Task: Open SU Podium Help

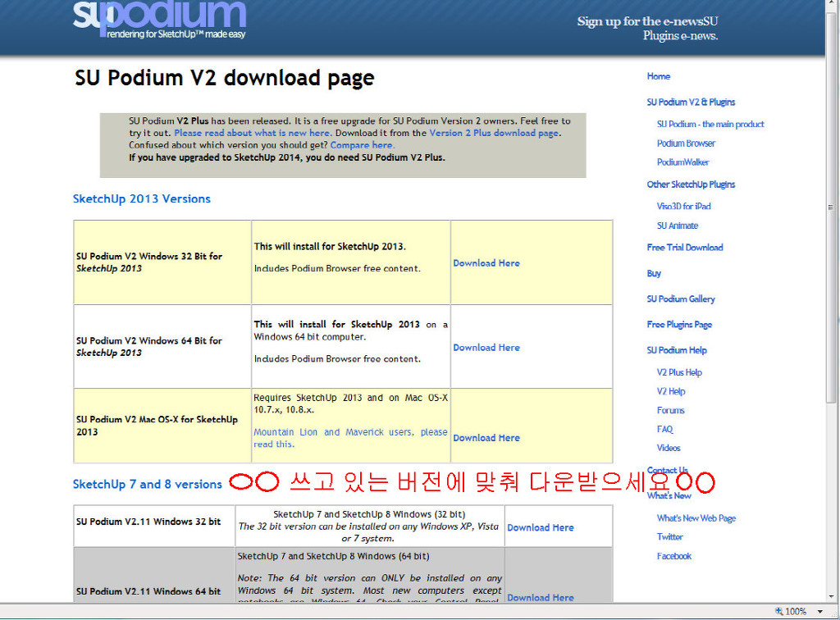Action: click(x=677, y=350)
